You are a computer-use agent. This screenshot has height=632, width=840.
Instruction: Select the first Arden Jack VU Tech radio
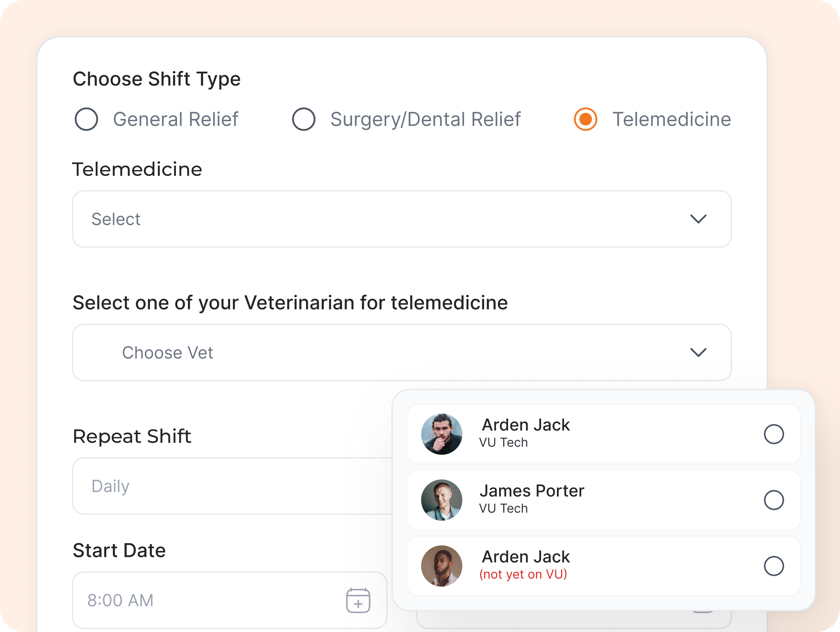[774, 434]
